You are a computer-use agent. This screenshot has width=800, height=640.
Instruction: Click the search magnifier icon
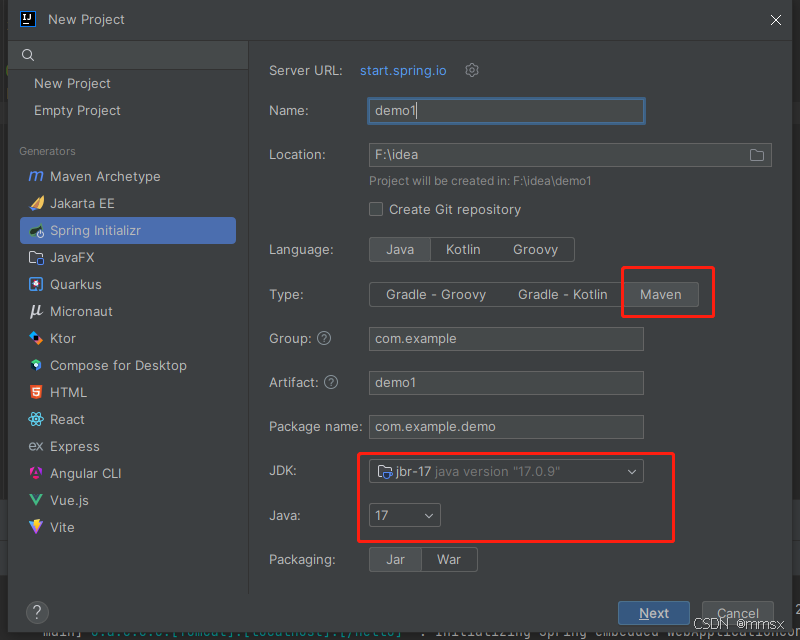[x=28, y=55]
